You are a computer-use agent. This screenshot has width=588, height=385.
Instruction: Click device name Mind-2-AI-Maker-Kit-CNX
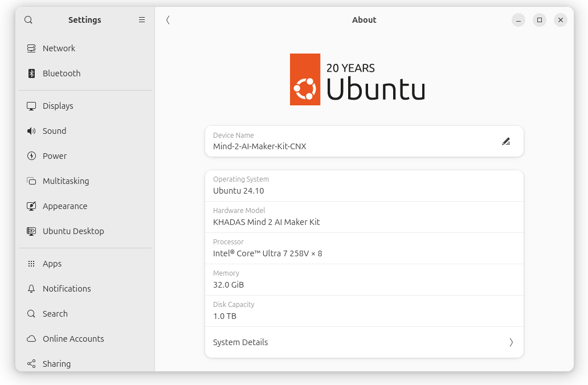[259, 146]
